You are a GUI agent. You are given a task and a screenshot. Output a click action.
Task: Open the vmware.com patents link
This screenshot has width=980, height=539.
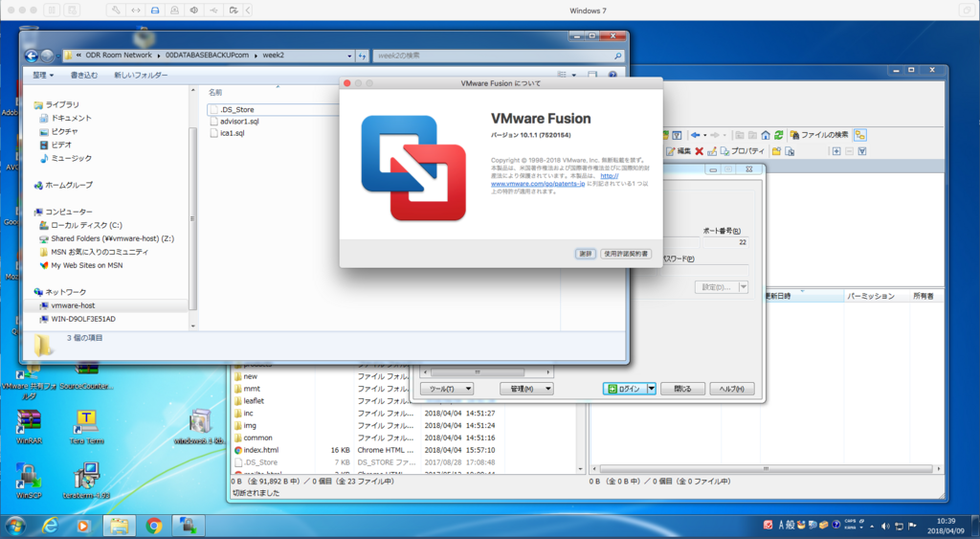538,184
